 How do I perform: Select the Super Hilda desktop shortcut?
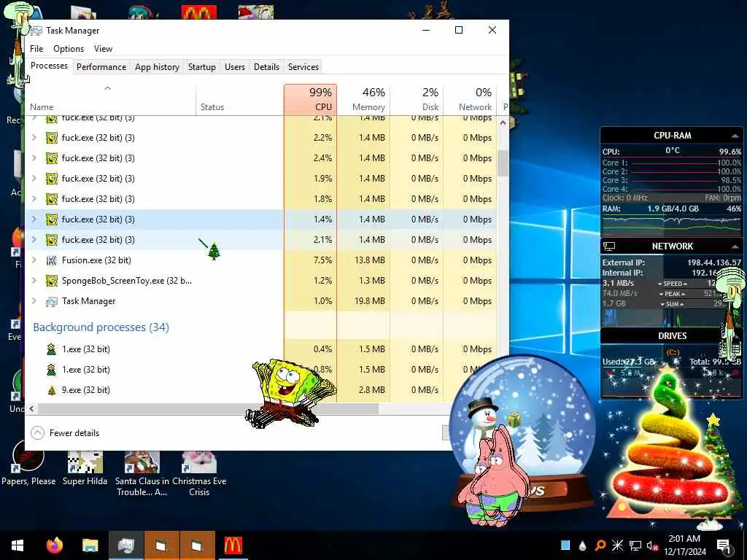pyautogui.click(x=85, y=469)
